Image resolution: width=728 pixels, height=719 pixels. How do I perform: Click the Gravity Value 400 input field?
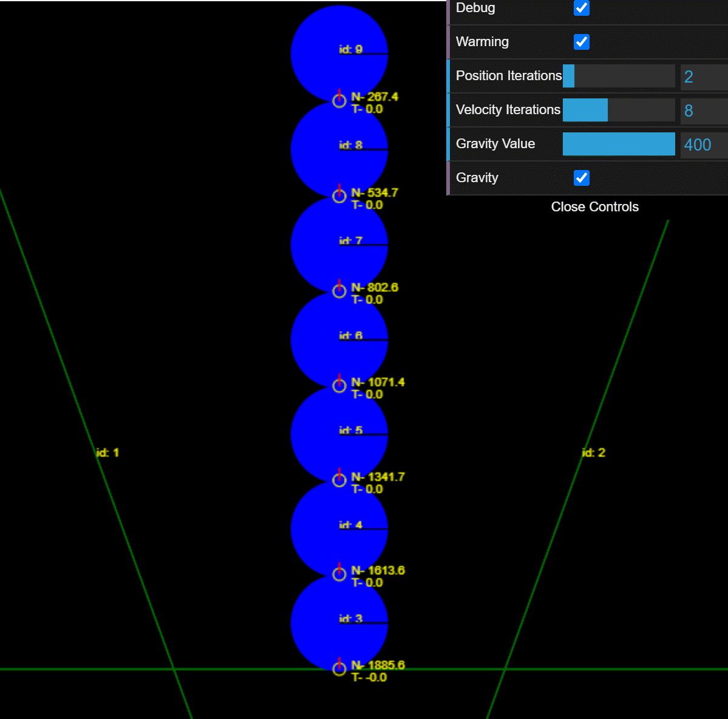click(x=703, y=145)
